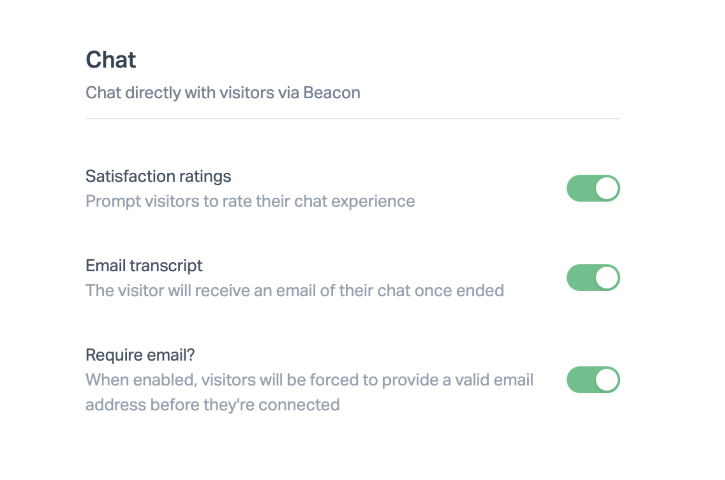This screenshot has width=725, height=480.
Task: Turn off the Email transcript switch
Action: pyautogui.click(x=593, y=277)
